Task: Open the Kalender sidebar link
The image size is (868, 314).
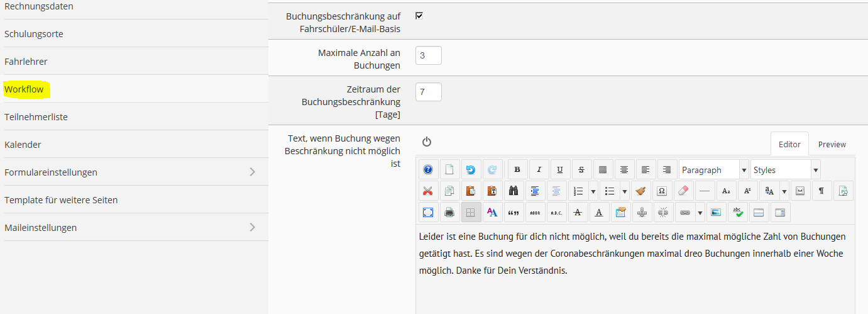Action: tap(23, 145)
